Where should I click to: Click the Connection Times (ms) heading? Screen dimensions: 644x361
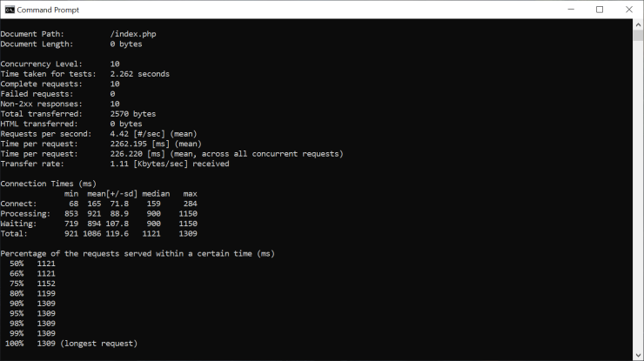[48, 184]
